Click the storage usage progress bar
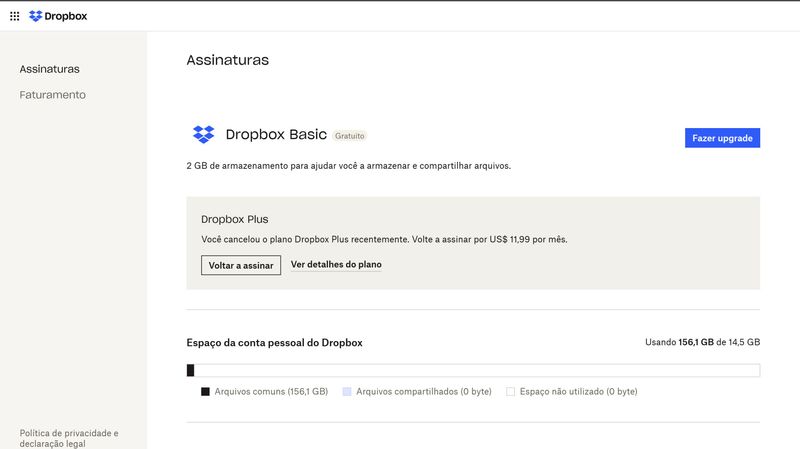800x449 pixels. point(473,370)
